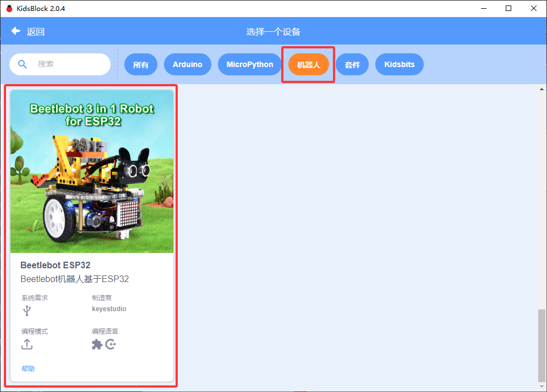Click the block puzzle language icon
This screenshot has height=392, width=547.
(x=97, y=344)
